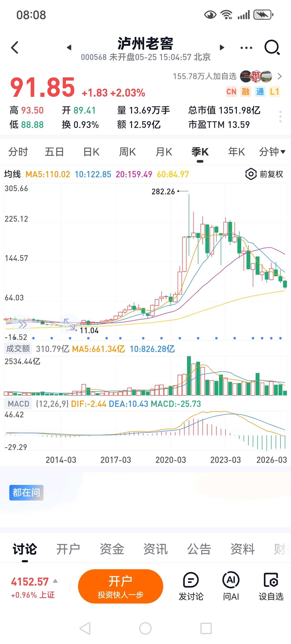Go to next stock with right triangle

222,47
